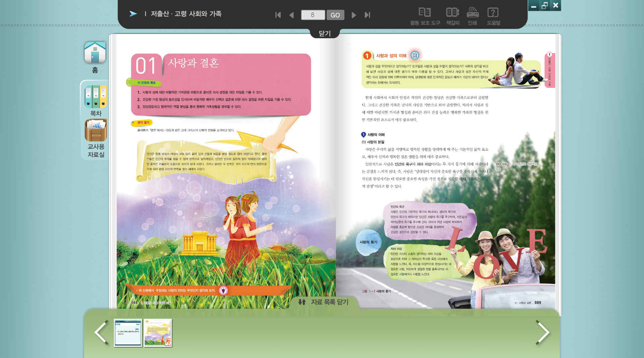Jump to the first page
The image size is (644, 358).
tap(278, 15)
